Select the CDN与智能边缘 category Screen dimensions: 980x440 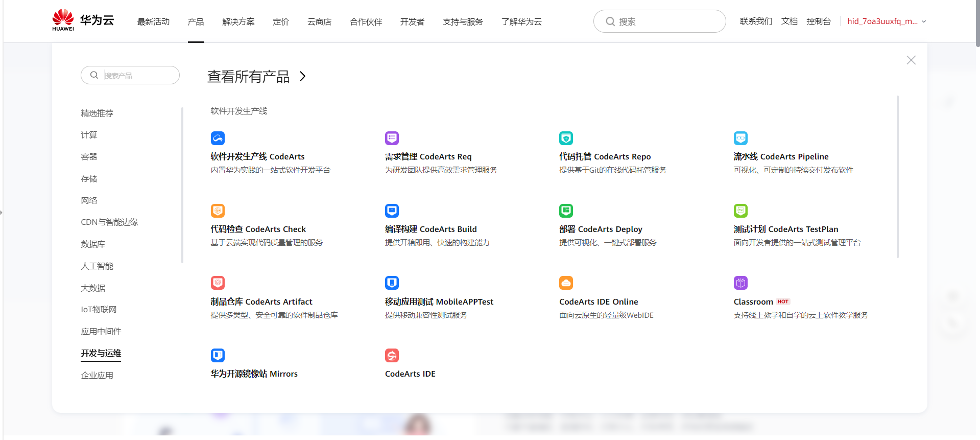point(109,222)
